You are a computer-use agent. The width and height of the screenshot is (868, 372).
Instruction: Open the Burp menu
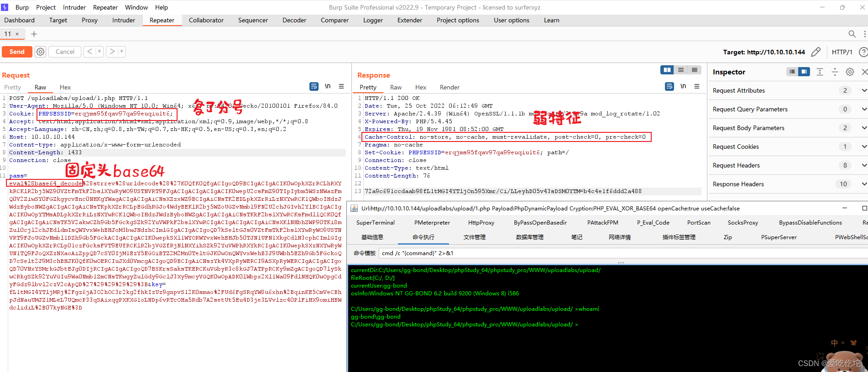[x=22, y=7]
